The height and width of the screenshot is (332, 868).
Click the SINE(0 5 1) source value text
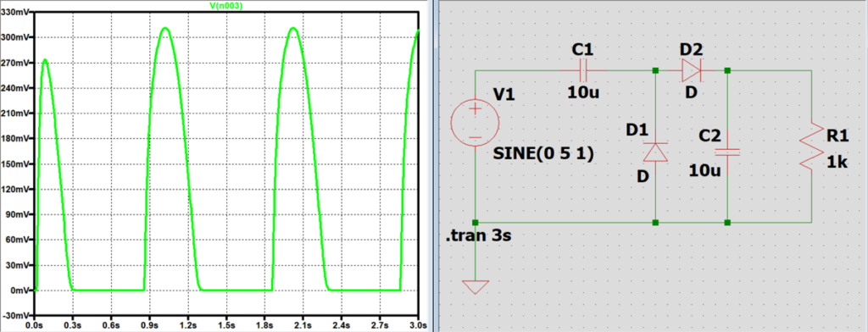coord(543,155)
